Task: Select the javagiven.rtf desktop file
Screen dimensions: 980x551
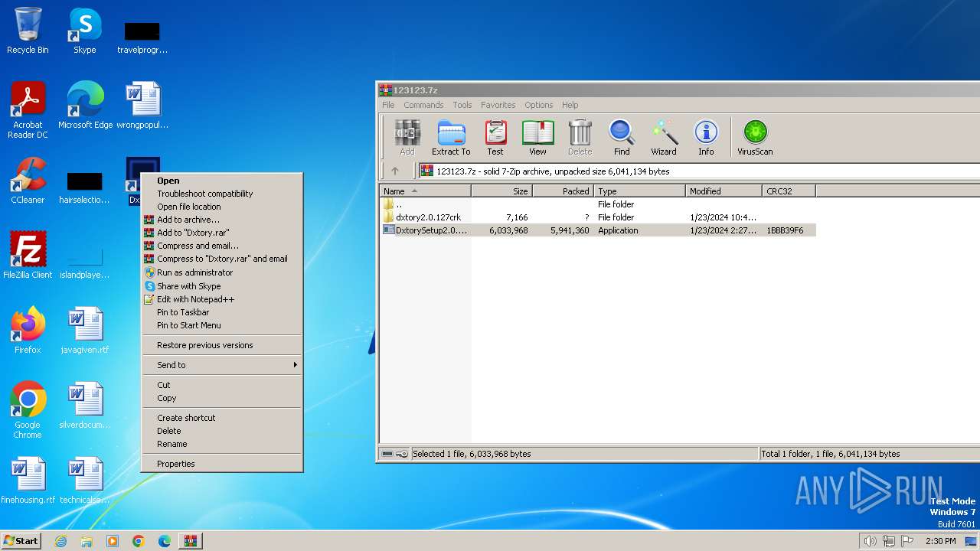Action: 85,331
